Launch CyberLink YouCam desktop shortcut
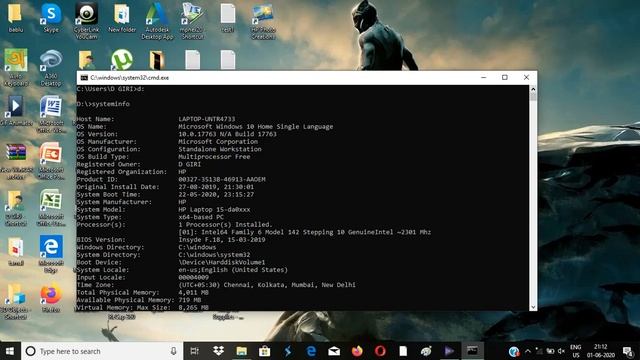 (86, 20)
